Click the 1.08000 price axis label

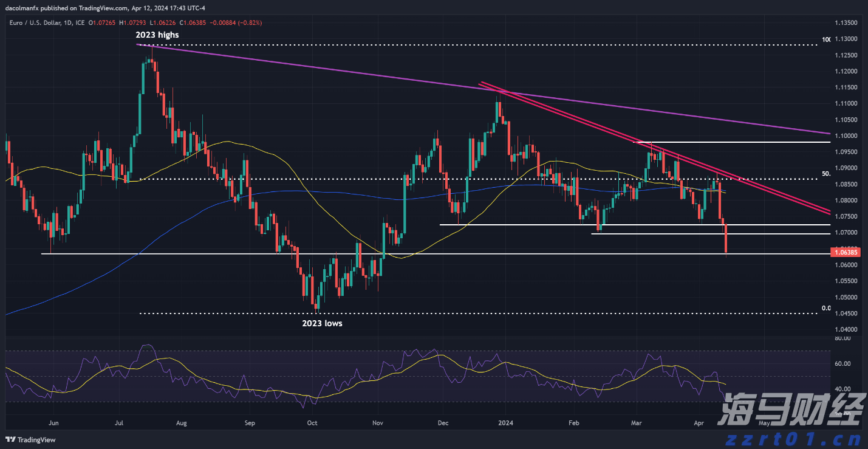pyautogui.click(x=846, y=201)
